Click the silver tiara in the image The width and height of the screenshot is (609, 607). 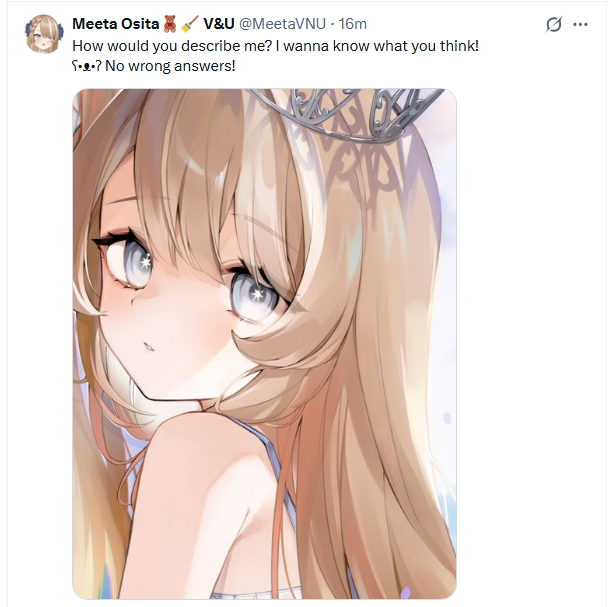coord(347,114)
